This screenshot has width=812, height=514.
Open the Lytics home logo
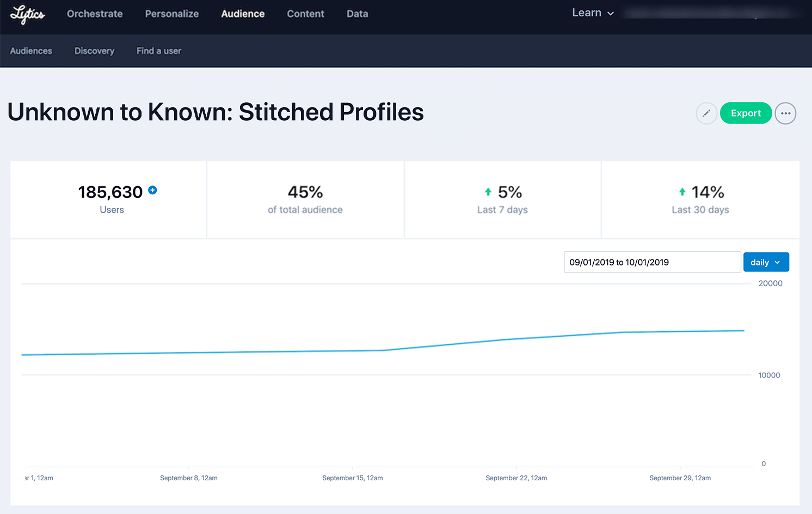(28, 15)
